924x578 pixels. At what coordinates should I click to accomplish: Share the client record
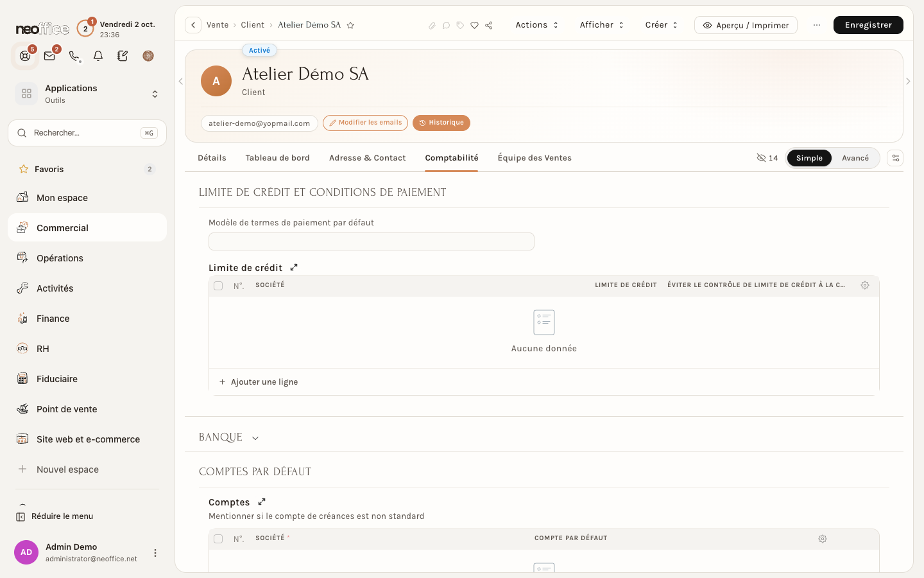pos(489,26)
